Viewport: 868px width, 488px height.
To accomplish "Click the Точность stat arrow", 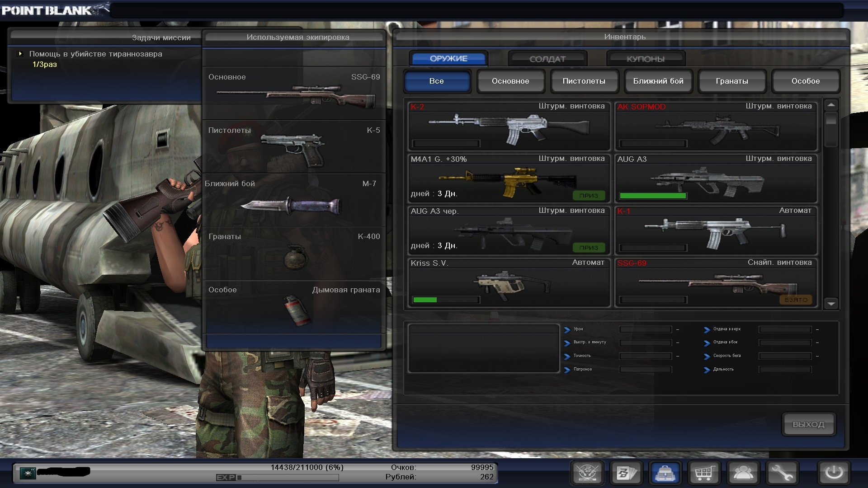I will coord(567,357).
